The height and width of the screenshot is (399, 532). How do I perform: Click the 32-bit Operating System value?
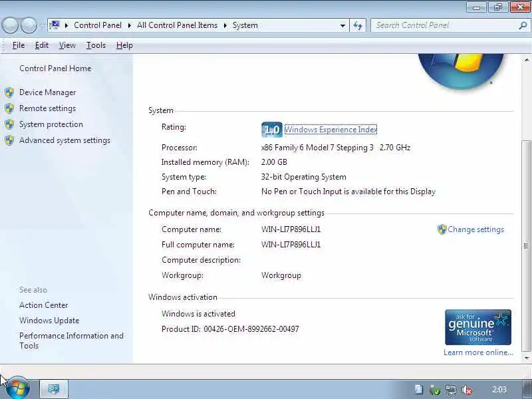pyautogui.click(x=304, y=177)
